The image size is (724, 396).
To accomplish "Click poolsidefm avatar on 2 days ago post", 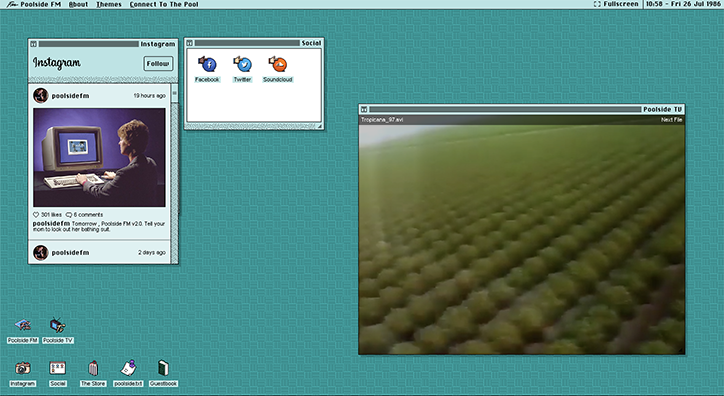I will pyautogui.click(x=41, y=252).
